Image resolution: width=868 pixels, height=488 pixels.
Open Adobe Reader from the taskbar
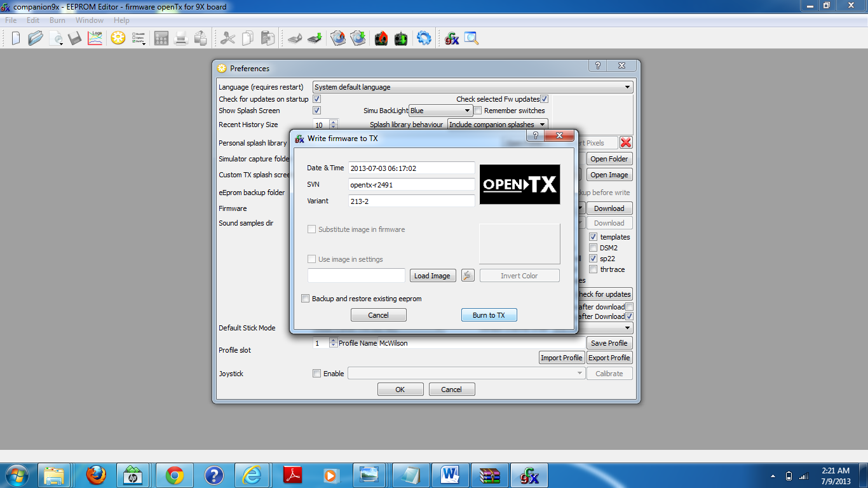[292, 475]
